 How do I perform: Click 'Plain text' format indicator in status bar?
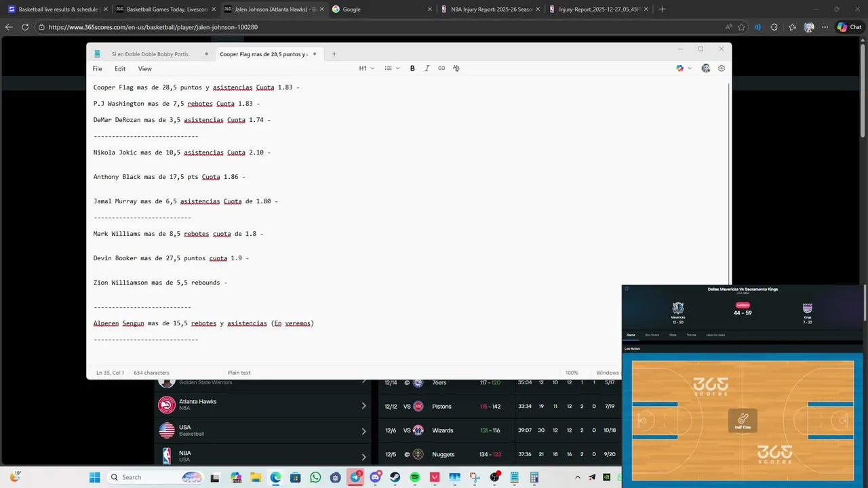[x=239, y=373]
